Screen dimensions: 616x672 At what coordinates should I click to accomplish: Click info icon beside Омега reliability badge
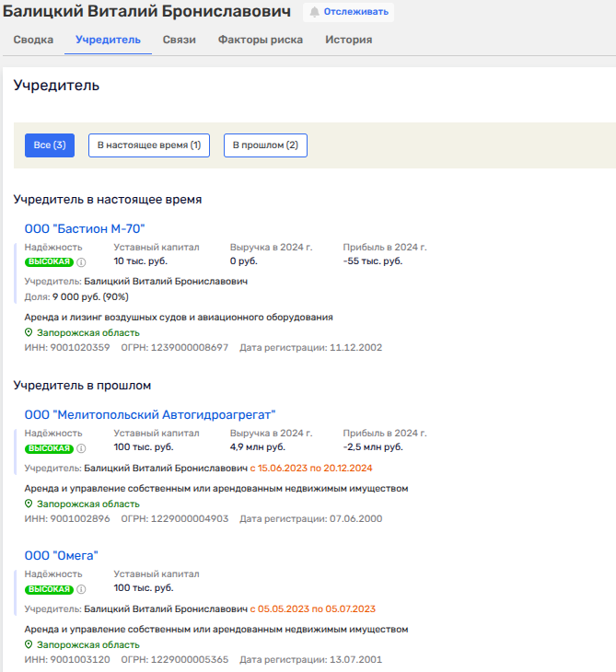point(81,589)
